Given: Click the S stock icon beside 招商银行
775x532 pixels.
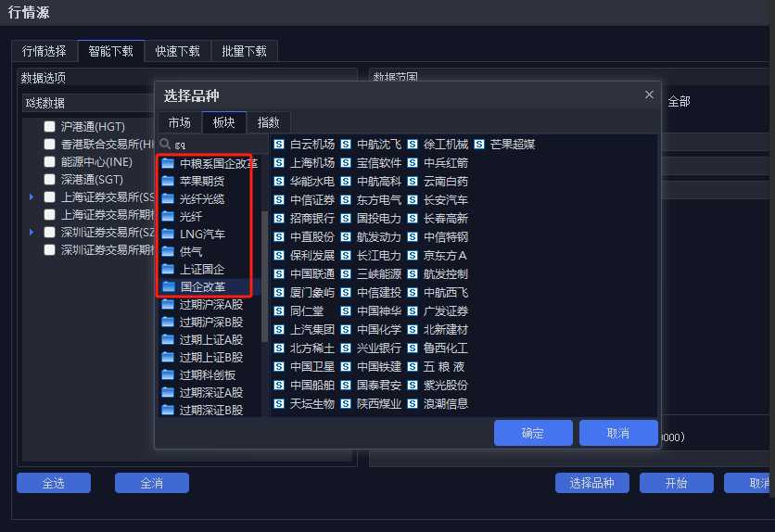Looking at the screenshot, I should (x=279, y=219).
